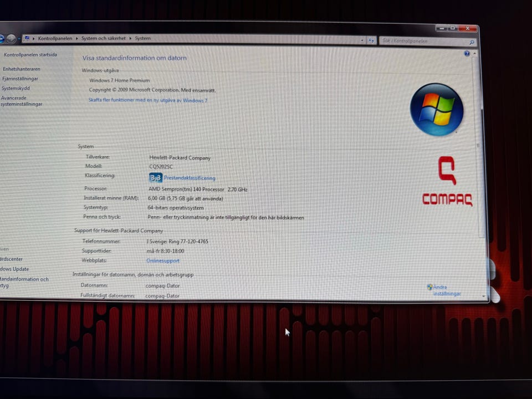Open the performance information and tools sidebar link
Image resolution: width=532 pixels, height=399 pixels.
click(24, 282)
